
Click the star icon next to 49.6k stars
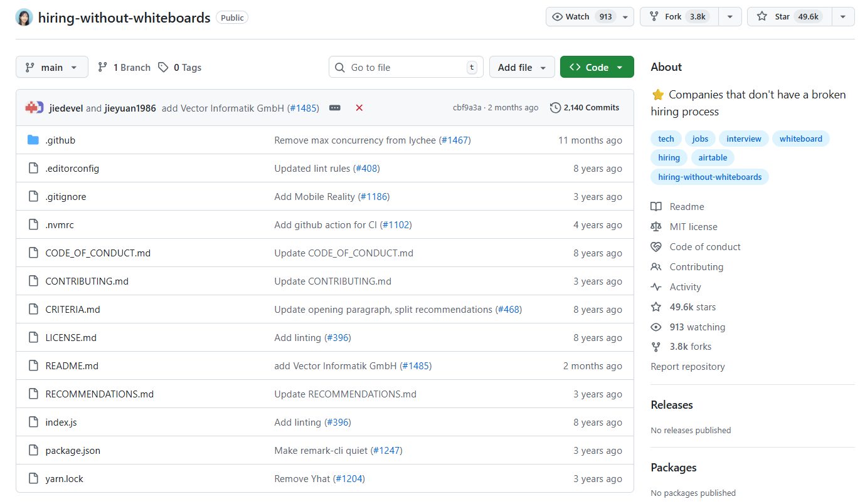[656, 307]
